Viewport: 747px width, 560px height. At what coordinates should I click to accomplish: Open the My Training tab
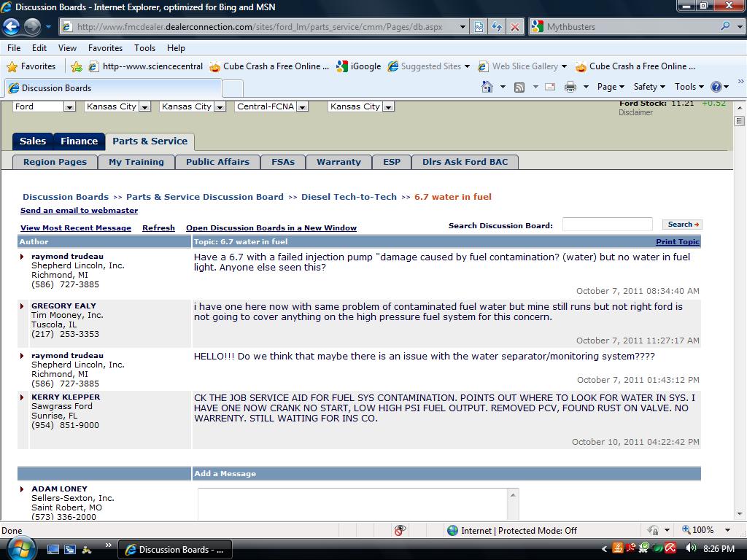pyautogui.click(x=136, y=162)
